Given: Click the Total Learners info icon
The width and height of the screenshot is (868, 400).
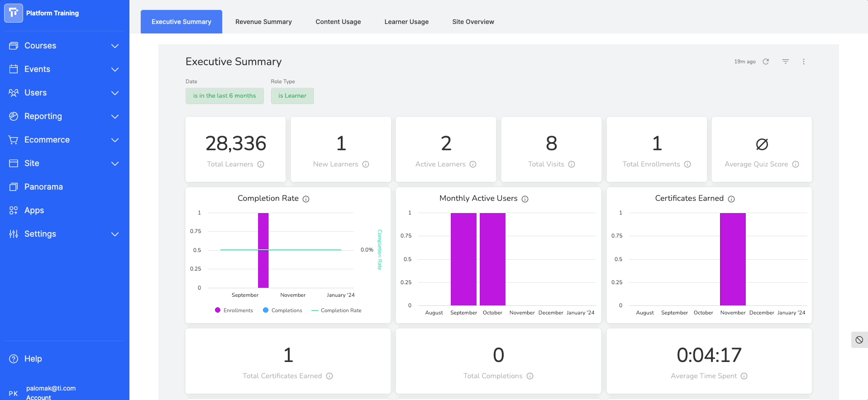Looking at the screenshot, I should click(261, 164).
